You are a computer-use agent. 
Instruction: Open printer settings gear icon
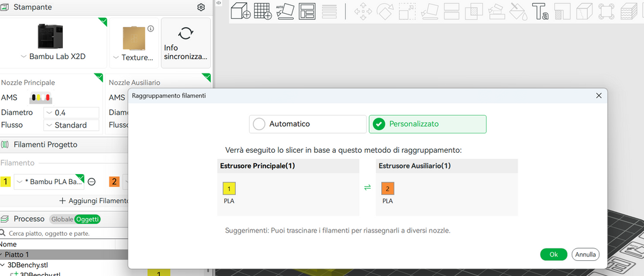201,8
